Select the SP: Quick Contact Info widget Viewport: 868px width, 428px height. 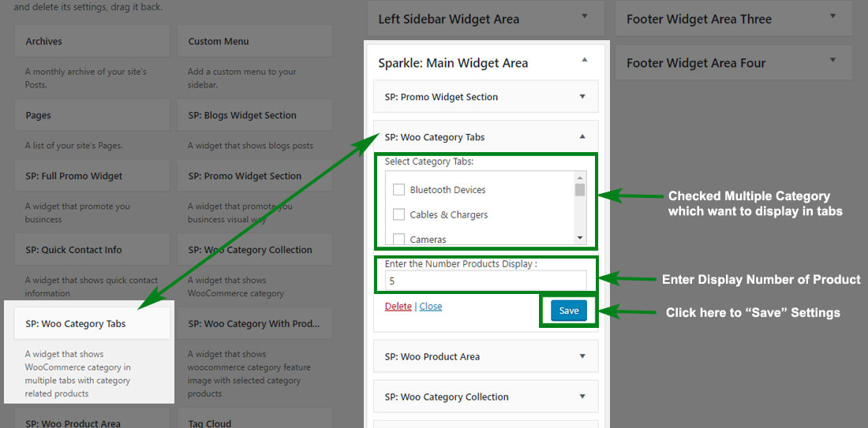click(92, 250)
